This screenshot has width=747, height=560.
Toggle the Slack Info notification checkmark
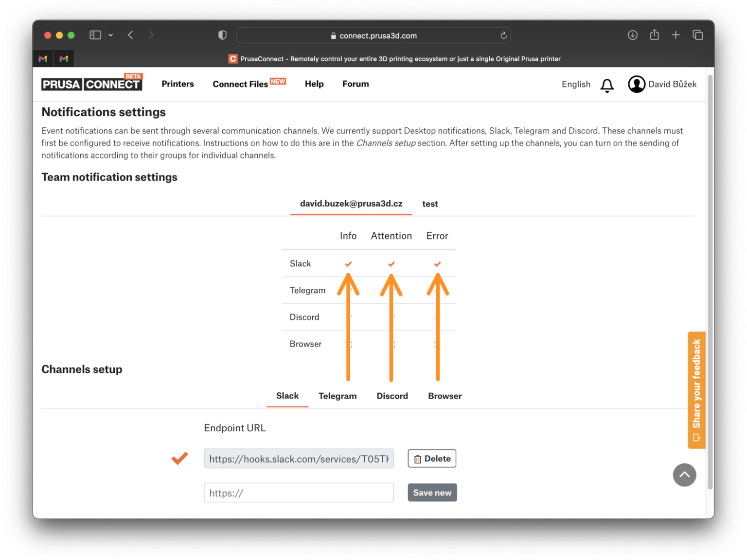[x=348, y=263]
